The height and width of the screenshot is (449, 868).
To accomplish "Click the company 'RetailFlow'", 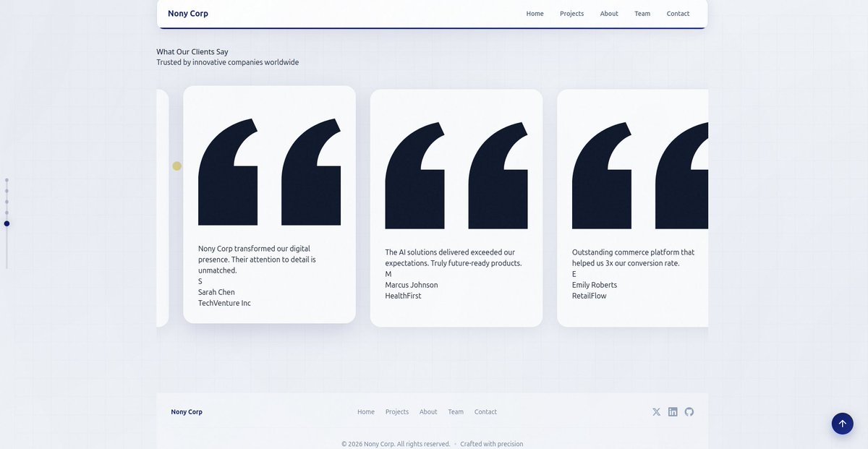I will tap(590, 296).
